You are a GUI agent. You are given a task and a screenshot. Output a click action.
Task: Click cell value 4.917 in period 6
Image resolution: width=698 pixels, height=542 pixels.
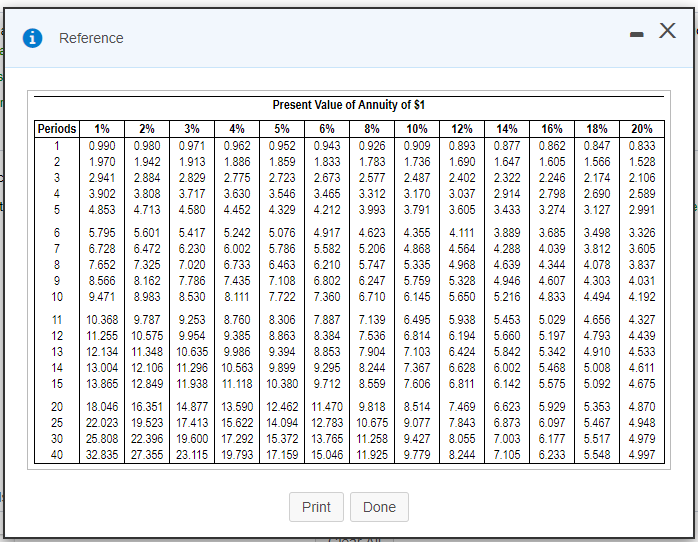[x=327, y=233]
